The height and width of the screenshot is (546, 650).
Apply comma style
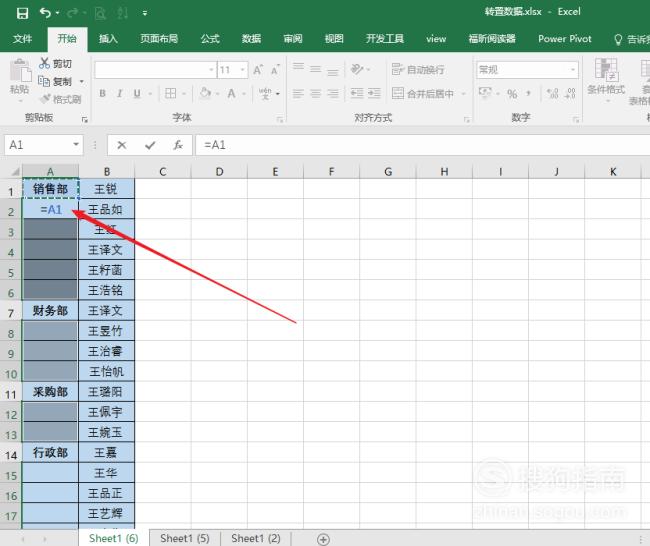point(529,93)
